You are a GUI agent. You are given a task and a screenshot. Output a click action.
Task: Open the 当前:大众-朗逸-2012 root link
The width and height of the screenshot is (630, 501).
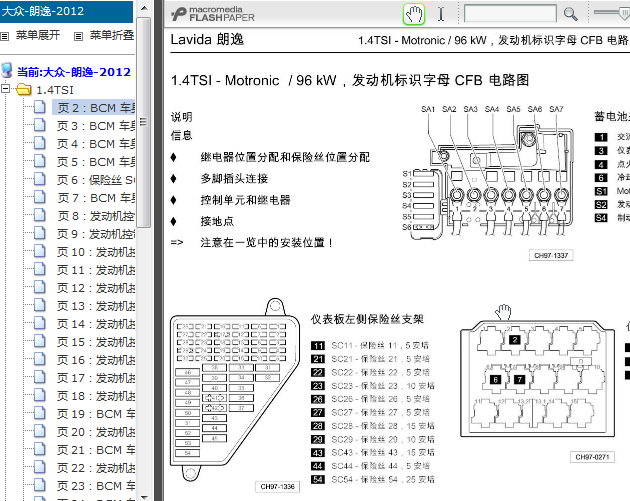[74, 72]
